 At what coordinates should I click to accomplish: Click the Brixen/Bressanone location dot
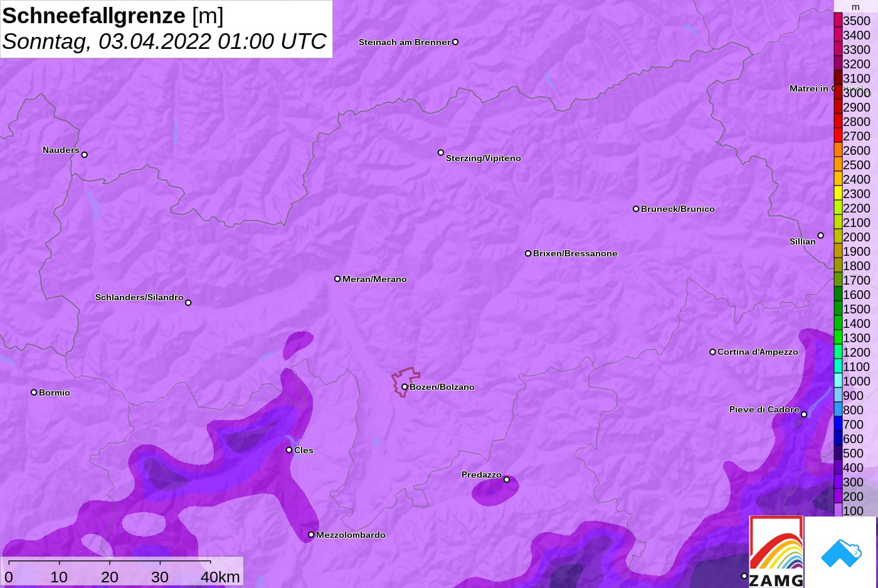click(x=528, y=253)
